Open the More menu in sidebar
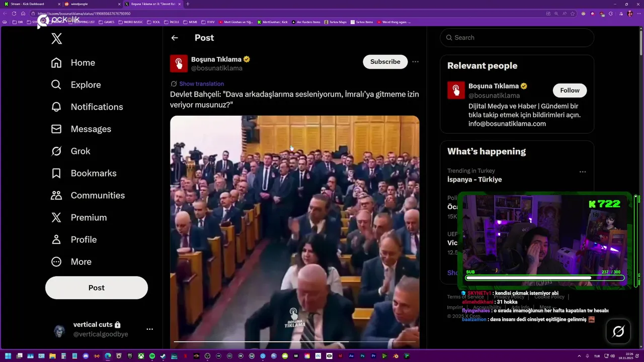This screenshot has height=362, width=644. [71, 261]
